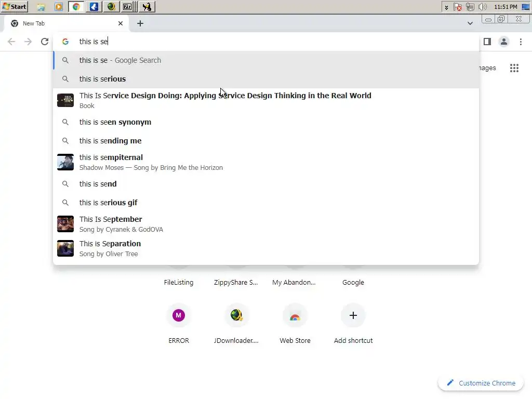Open the FileListing shortcut
The image size is (532, 399).
tap(179, 282)
